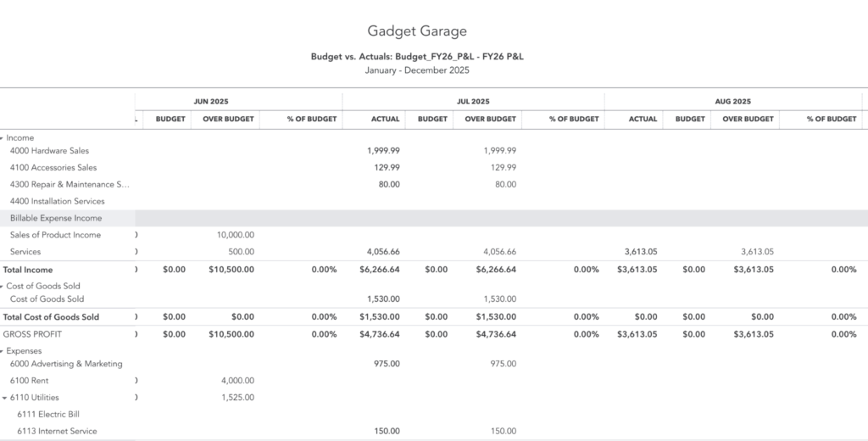868x441 pixels.
Task: Open Advertising & Marketing July actual 975.00
Action: pyautogui.click(x=387, y=364)
